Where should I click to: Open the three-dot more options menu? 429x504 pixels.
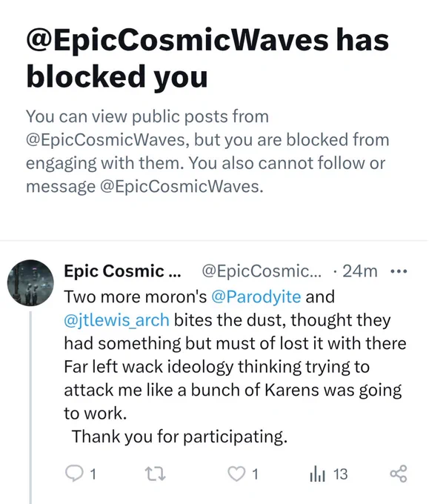(x=399, y=271)
